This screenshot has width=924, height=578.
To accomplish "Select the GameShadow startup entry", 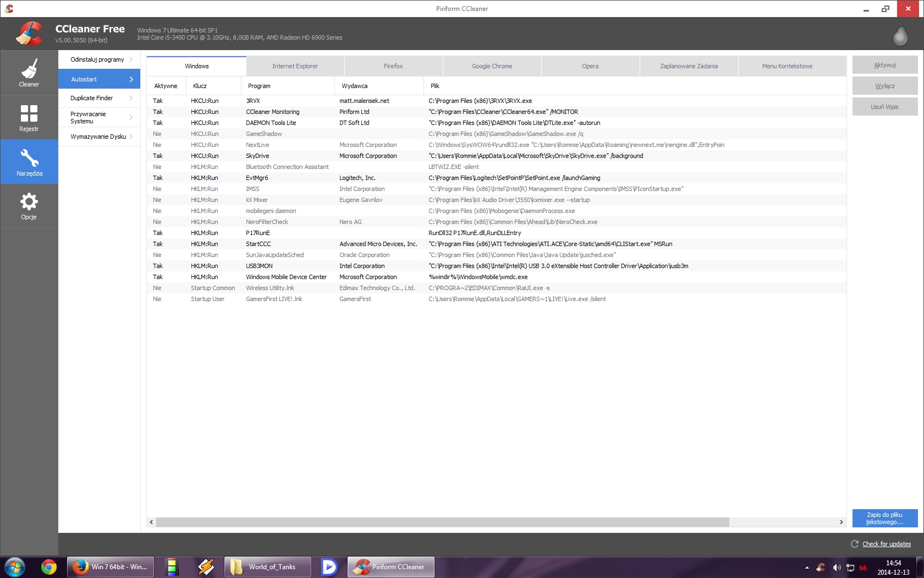I will click(497, 134).
